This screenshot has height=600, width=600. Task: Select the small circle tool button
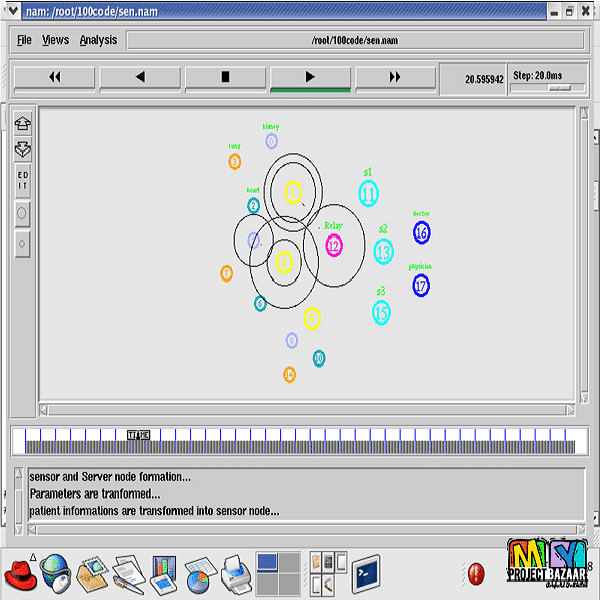(22, 242)
